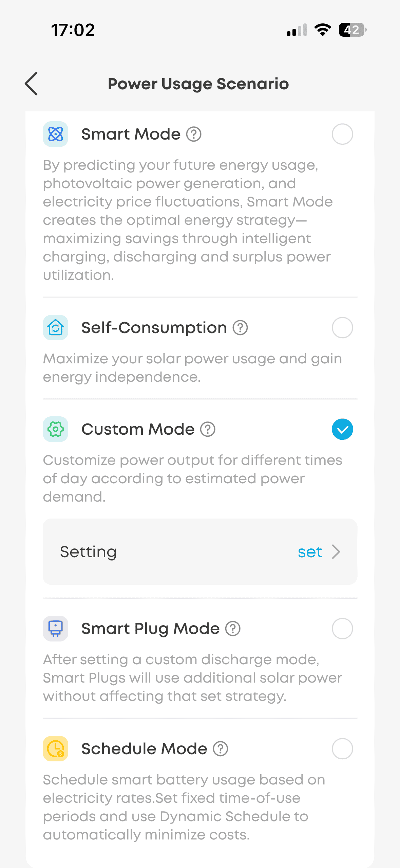Open Smart Plug Mode help icon
Screen dimensions: 400x868
(233, 629)
